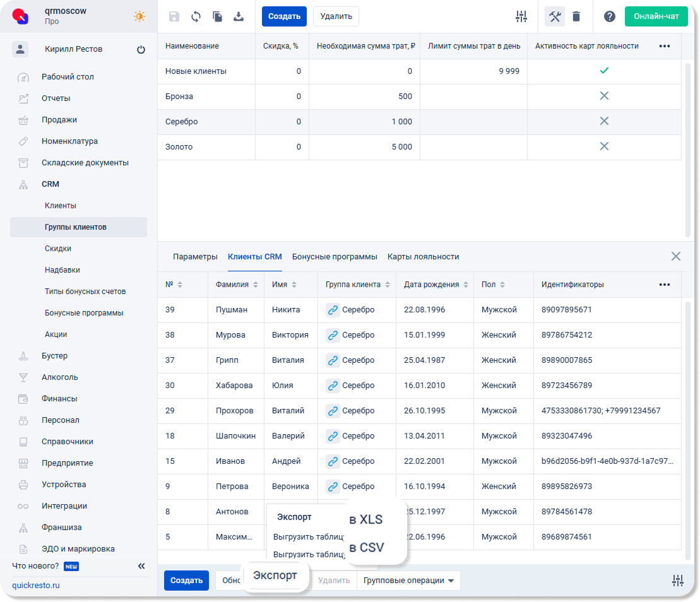This screenshot has height=602, width=700.
Task: Click the refresh arrows icon
Action: pos(196,16)
